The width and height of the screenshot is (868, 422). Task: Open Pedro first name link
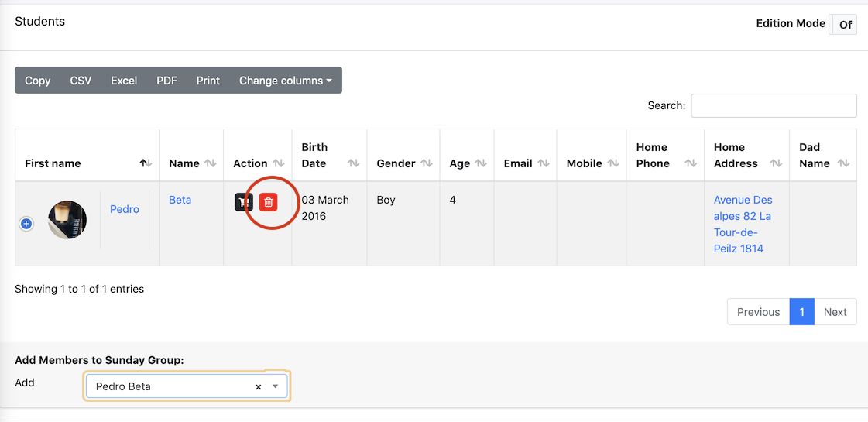click(125, 209)
